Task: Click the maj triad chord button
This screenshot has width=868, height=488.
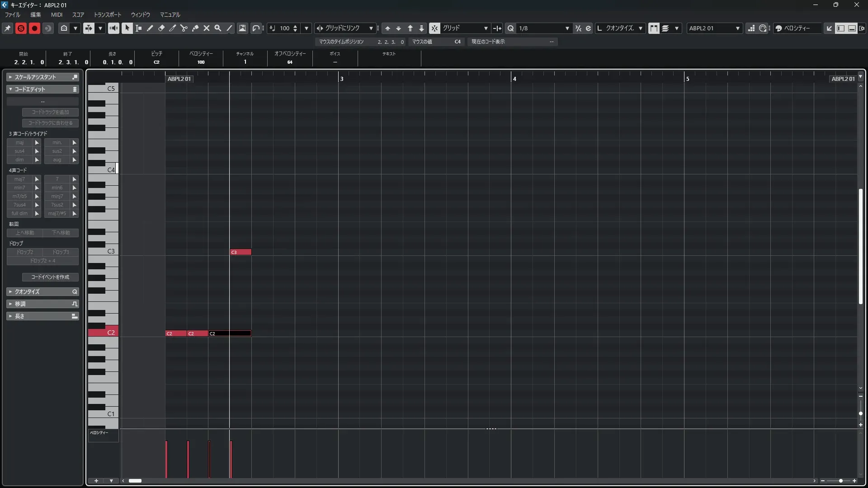Action: 19,142
